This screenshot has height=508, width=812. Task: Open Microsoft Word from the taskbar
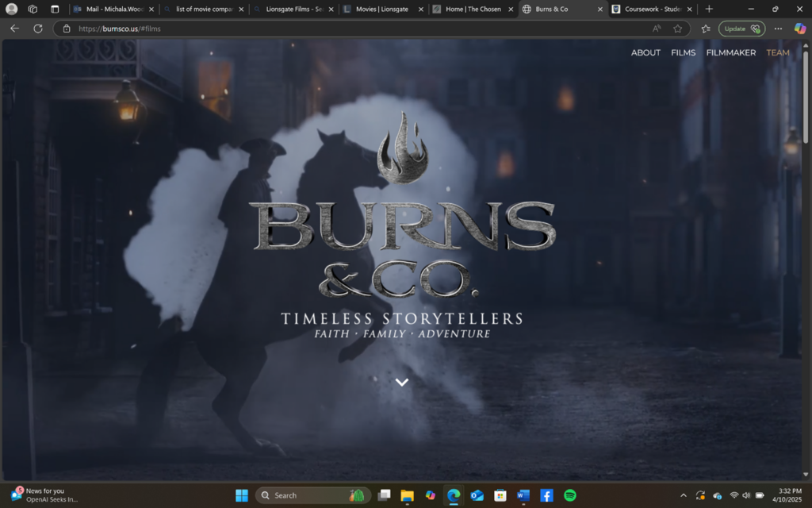pos(523,495)
